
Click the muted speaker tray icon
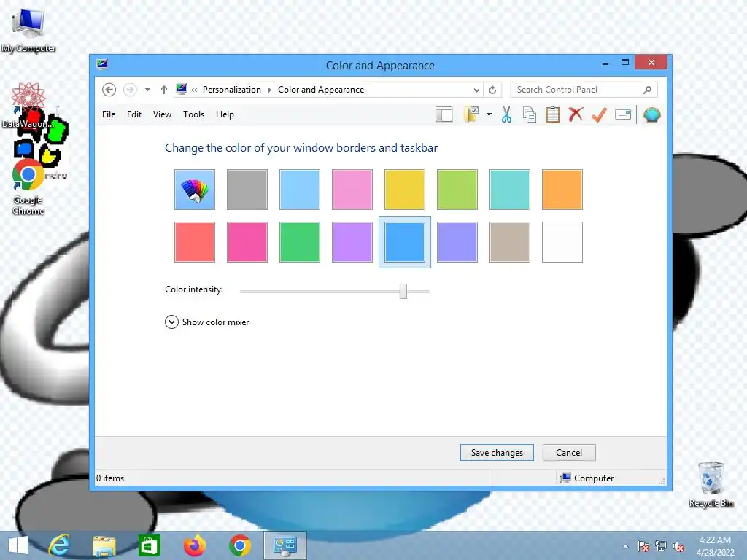678,546
